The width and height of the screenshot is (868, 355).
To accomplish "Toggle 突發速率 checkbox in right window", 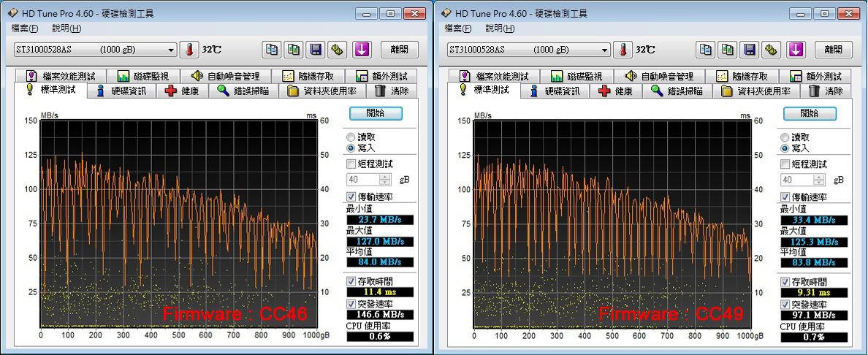I will [x=785, y=304].
